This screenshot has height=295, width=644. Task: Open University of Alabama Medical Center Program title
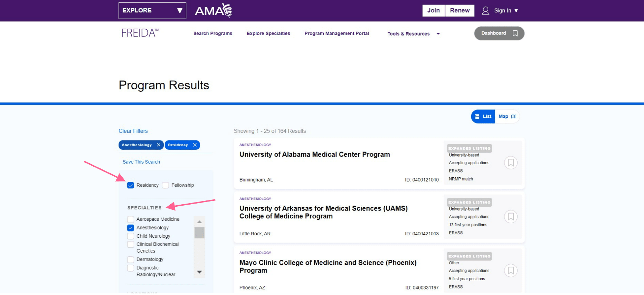[315, 155]
